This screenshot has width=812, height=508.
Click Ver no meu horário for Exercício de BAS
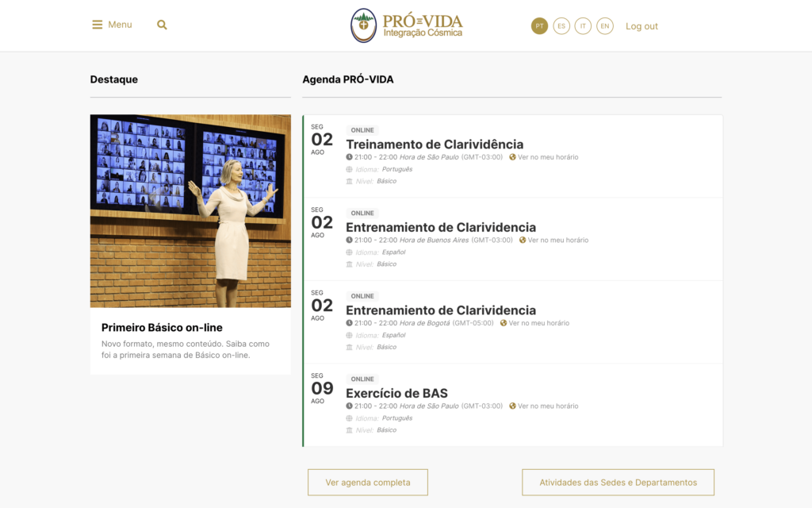[548, 406]
